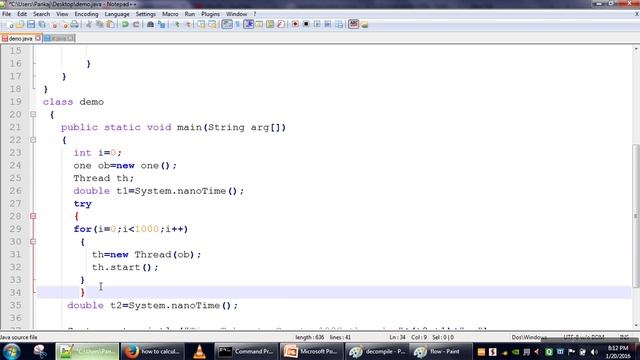Screen dimensions: 640x360
Task: Open Firefox from the taskbar
Action: [x=153, y=351]
